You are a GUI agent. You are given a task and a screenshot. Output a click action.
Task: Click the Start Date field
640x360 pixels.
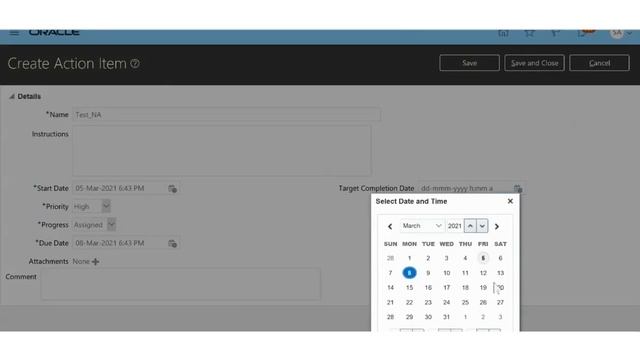tap(119, 188)
